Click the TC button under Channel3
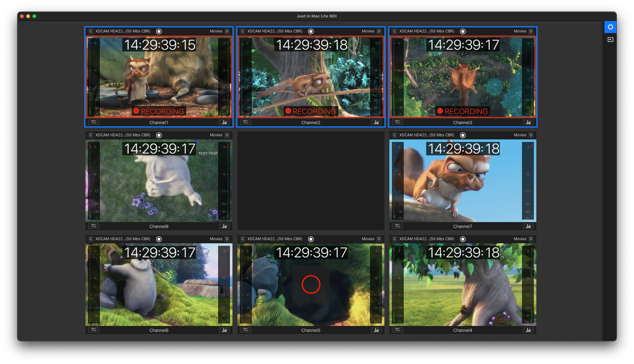 pyautogui.click(x=397, y=122)
